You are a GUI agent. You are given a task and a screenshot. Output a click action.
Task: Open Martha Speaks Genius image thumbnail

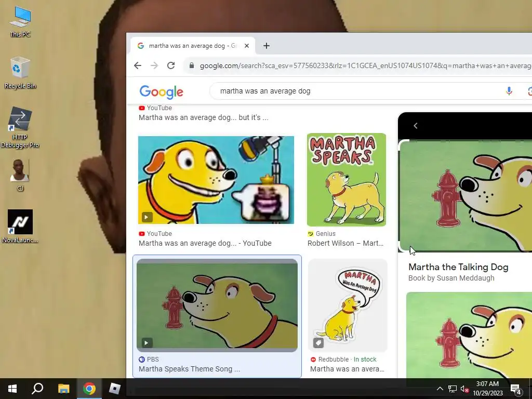point(347,179)
